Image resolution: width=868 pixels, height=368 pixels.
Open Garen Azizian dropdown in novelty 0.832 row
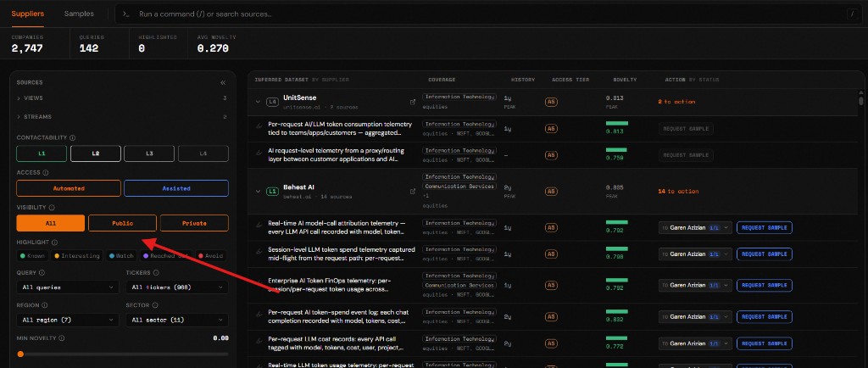click(x=695, y=317)
